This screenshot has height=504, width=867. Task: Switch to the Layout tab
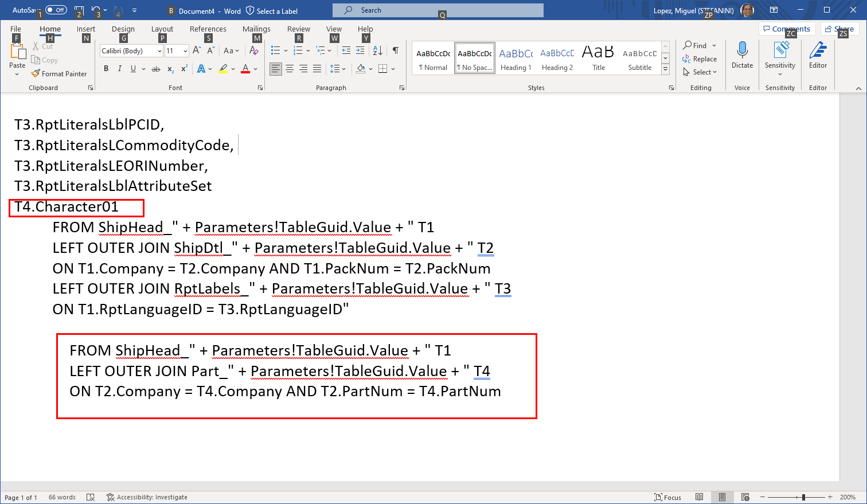tap(162, 29)
